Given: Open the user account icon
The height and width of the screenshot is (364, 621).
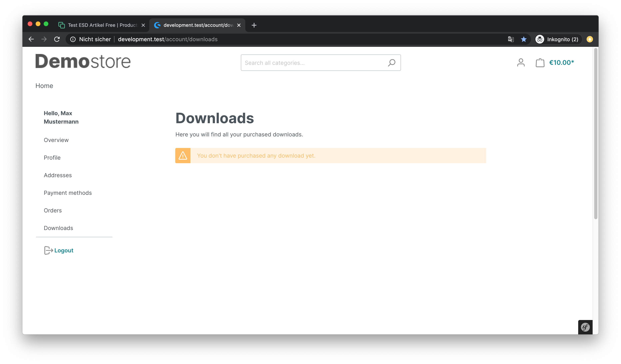Looking at the screenshot, I should tap(521, 63).
